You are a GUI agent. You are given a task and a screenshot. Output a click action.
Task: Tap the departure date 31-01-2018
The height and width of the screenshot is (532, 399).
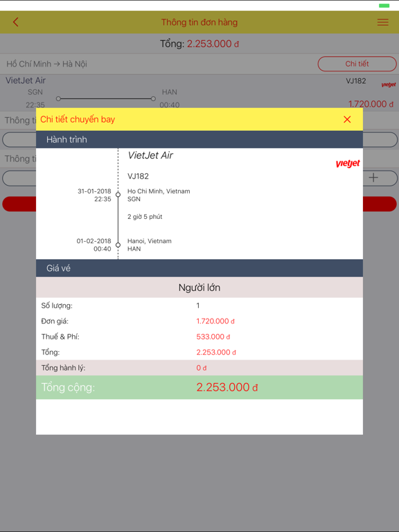94,191
